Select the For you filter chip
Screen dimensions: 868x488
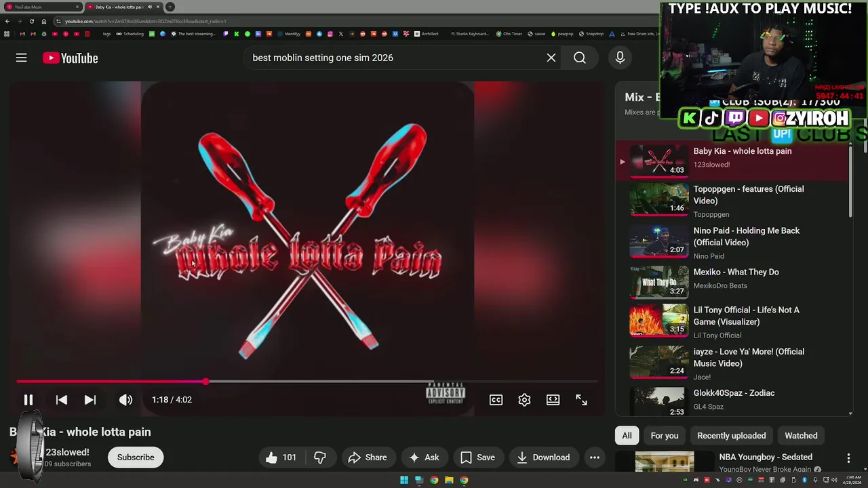tap(665, 436)
